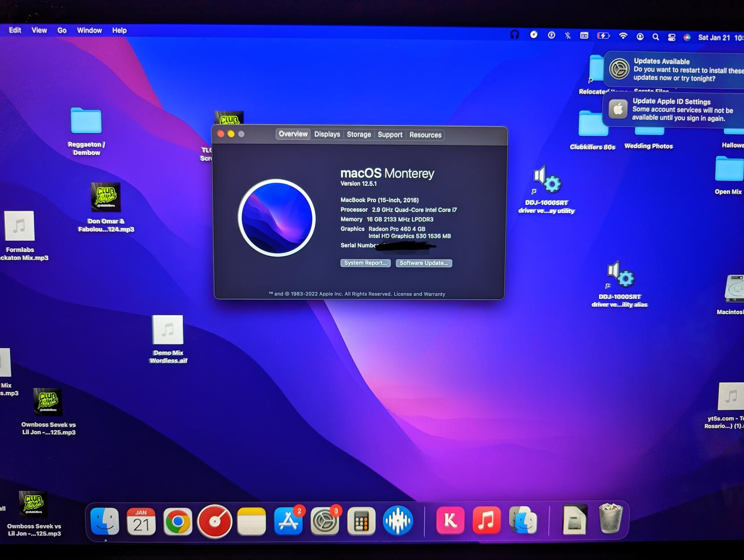
Task: Switch to the Displays tab
Action: [x=327, y=134]
